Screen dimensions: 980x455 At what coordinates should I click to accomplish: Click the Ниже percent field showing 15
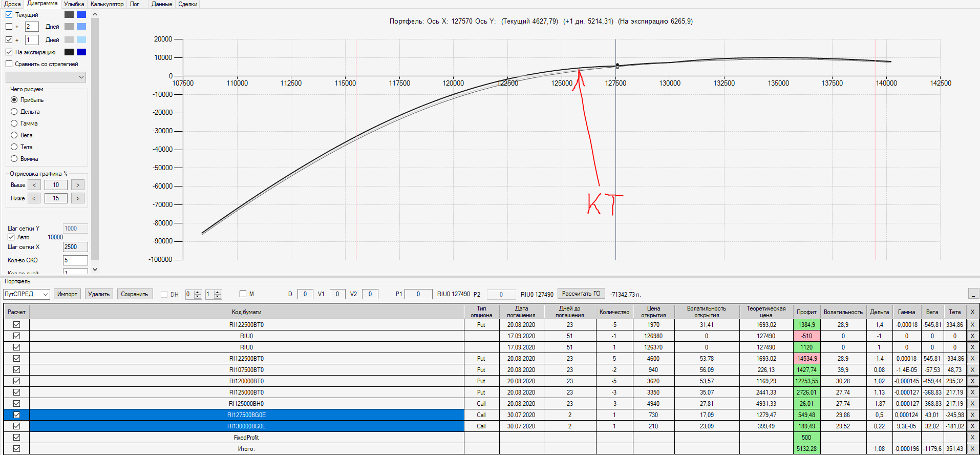pos(56,198)
